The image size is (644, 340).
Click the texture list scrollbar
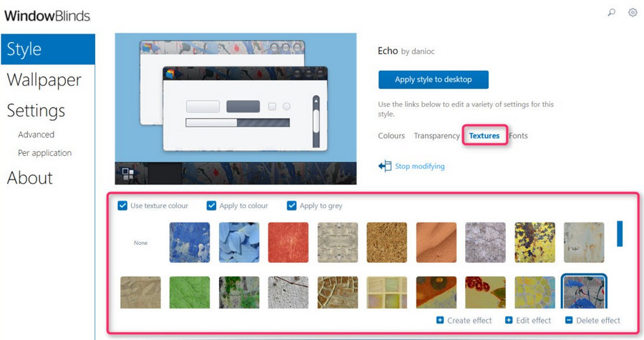point(620,233)
